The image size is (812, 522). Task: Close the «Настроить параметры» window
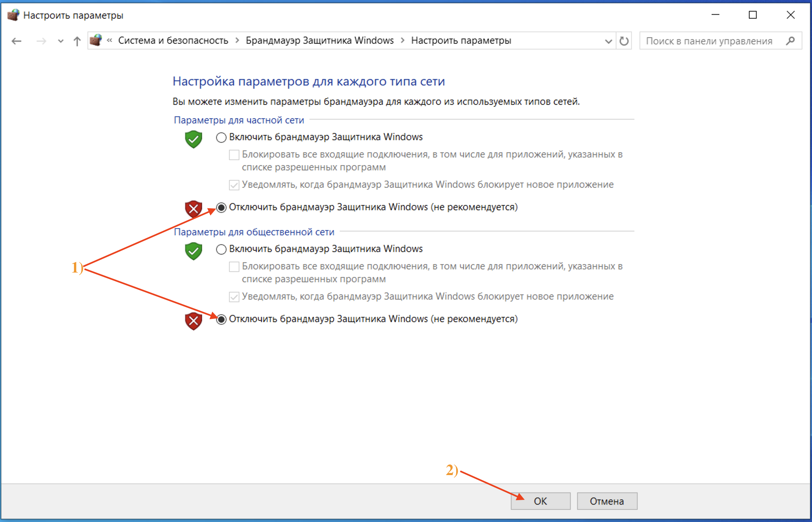[x=791, y=15]
